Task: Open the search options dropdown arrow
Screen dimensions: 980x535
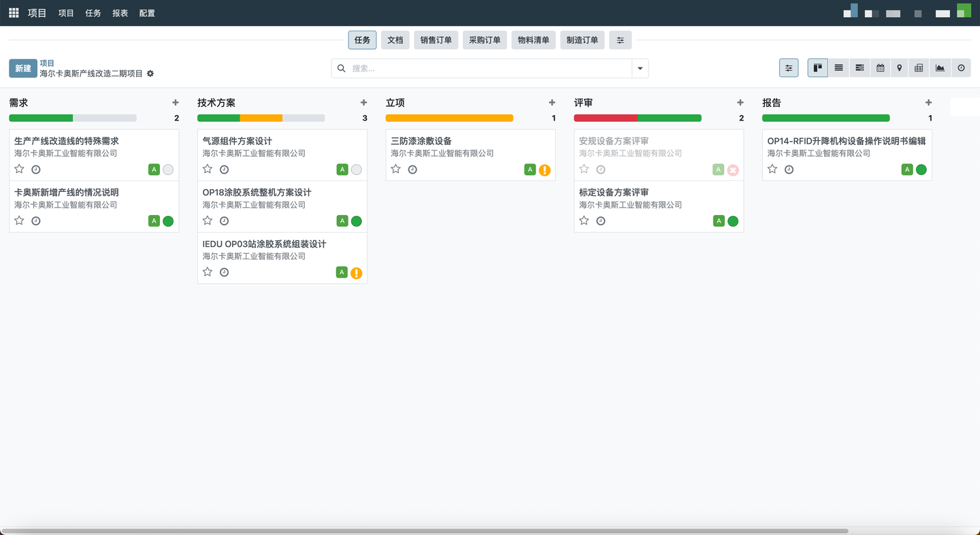Action: point(640,68)
